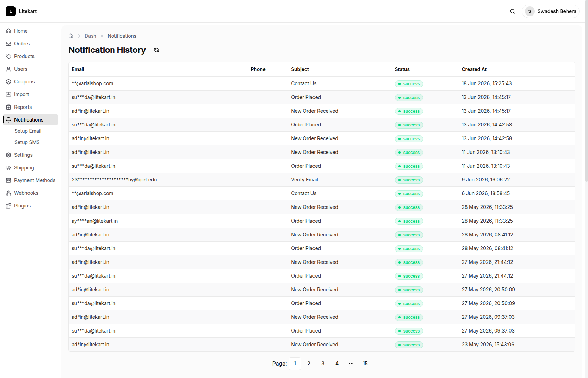Image resolution: width=588 pixels, height=378 pixels.
Task: Click the Users person icon
Action: coord(8,69)
